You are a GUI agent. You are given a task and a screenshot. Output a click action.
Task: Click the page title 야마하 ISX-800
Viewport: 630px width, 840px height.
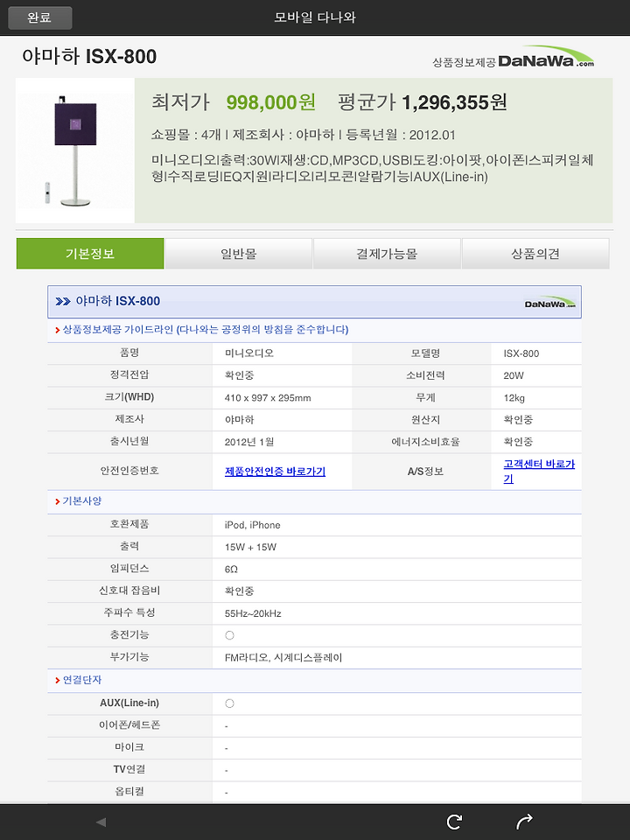click(x=89, y=56)
